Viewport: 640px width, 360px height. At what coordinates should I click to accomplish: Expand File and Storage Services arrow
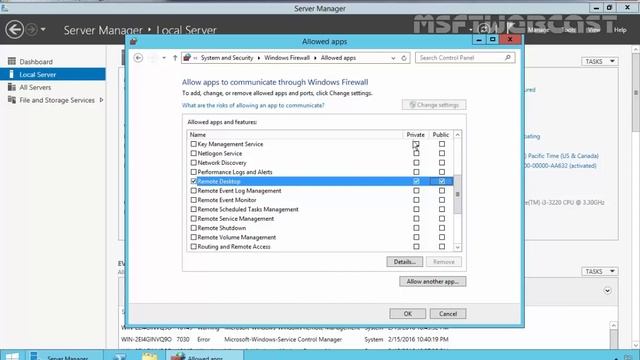pos(101,100)
